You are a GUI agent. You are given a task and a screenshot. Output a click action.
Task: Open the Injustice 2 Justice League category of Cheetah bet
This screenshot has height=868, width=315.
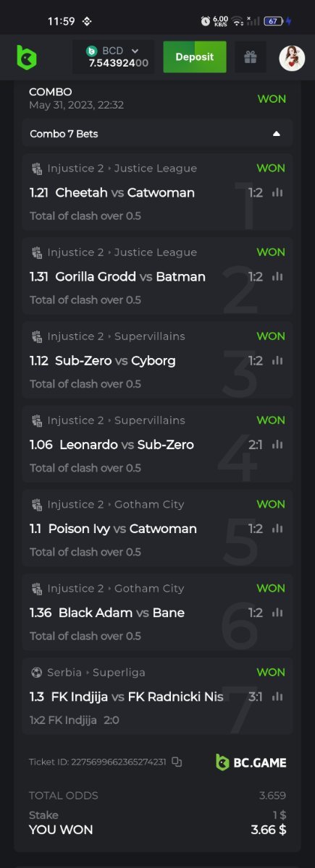(x=122, y=169)
